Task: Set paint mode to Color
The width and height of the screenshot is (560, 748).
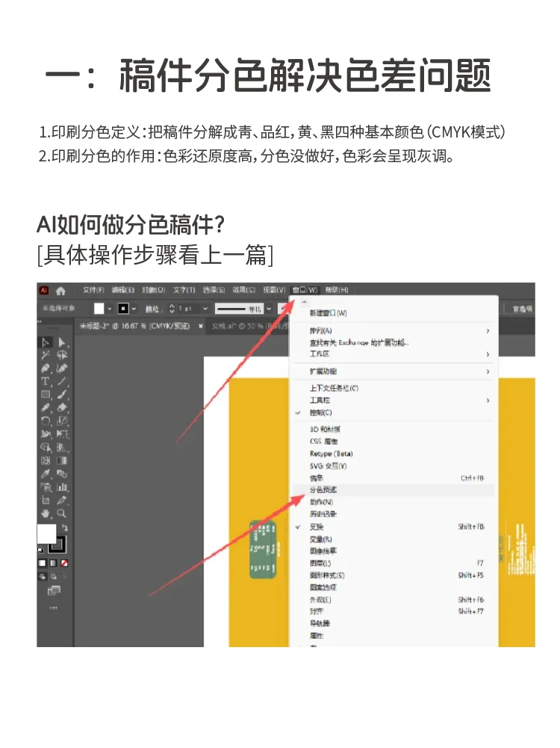Action: [x=42, y=563]
